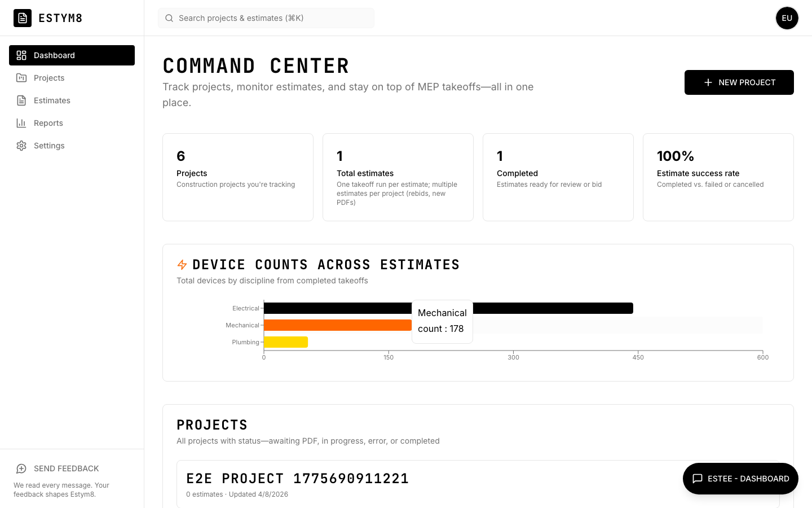Click the Estimates document icon
Viewport: 812px width, 508px height.
(21, 100)
